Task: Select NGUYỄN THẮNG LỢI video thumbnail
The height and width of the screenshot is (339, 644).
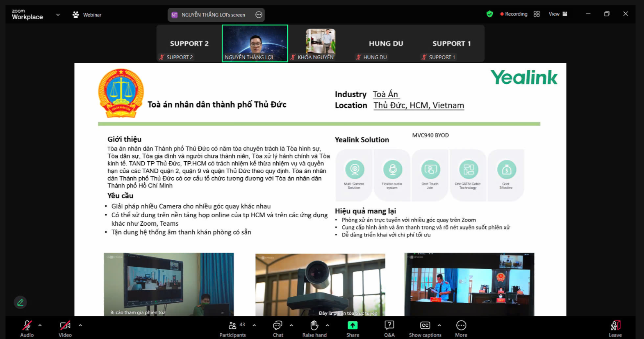Action: 255,43
